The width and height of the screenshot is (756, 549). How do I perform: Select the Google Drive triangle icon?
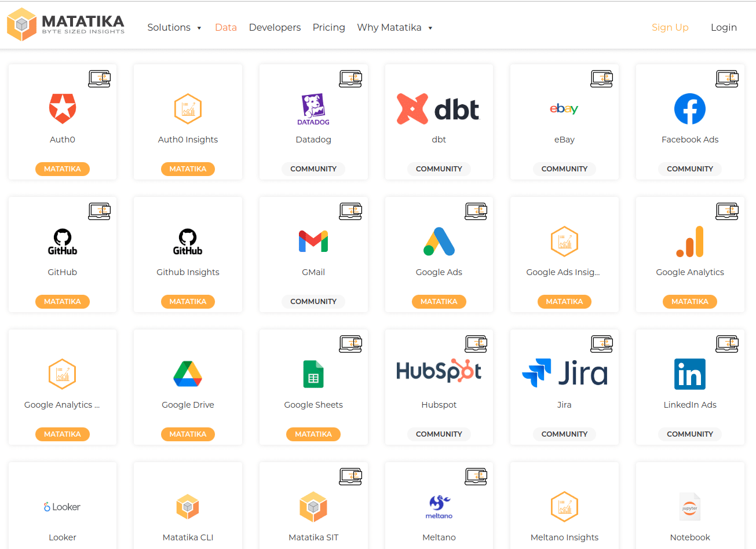(188, 374)
